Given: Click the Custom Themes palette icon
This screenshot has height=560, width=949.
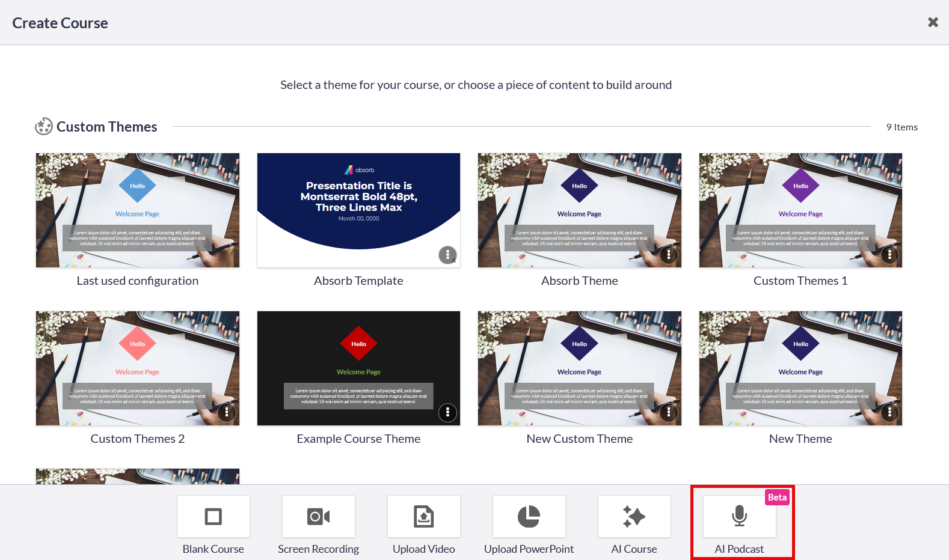Looking at the screenshot, I should 43,127.
